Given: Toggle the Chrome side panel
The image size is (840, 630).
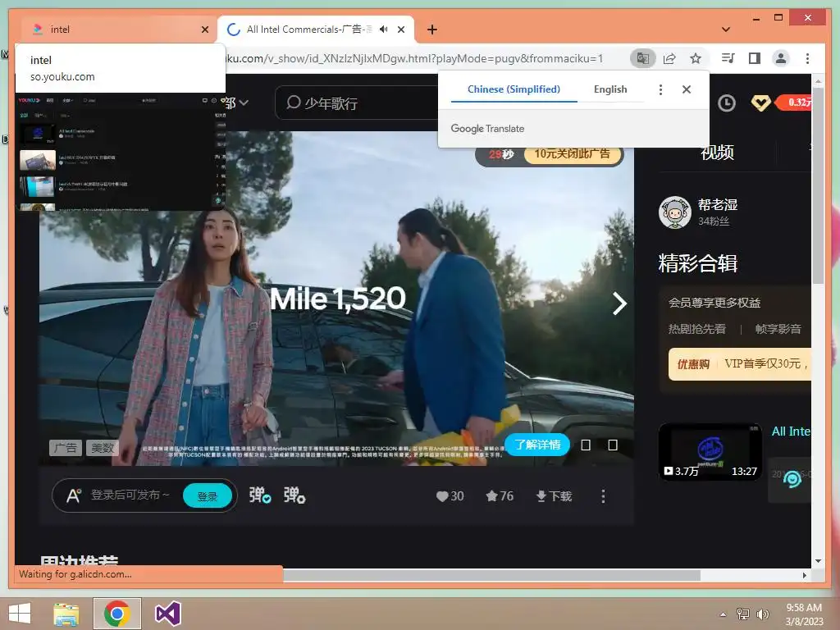Looking at the screenshot, I should click(x=755, y=58).
